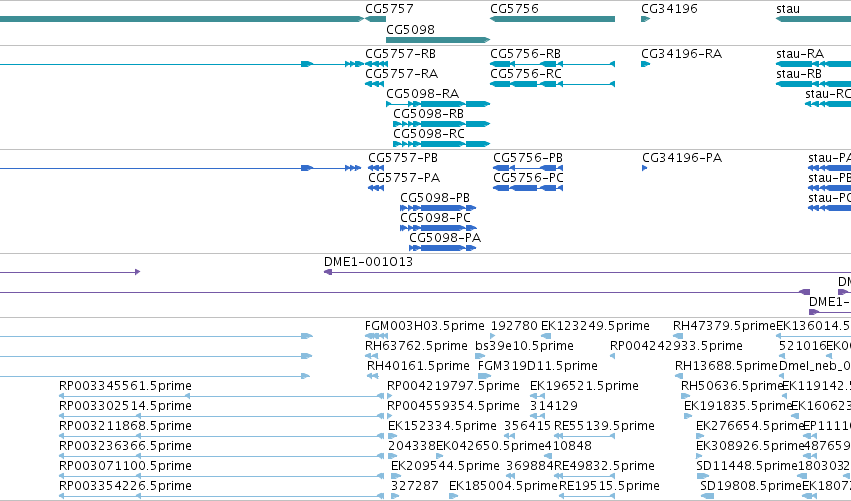Image resolution: width=851 pixels, height=501 pixels.
Task: Click the 314129 feature label
Action: tap(554, 407)
